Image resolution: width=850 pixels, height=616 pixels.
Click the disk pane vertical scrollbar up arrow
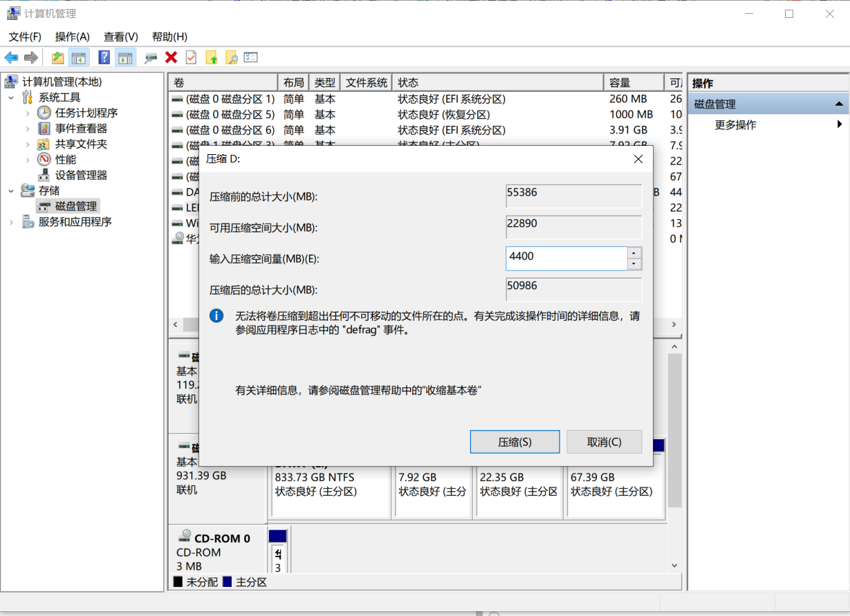click(675, 347)
